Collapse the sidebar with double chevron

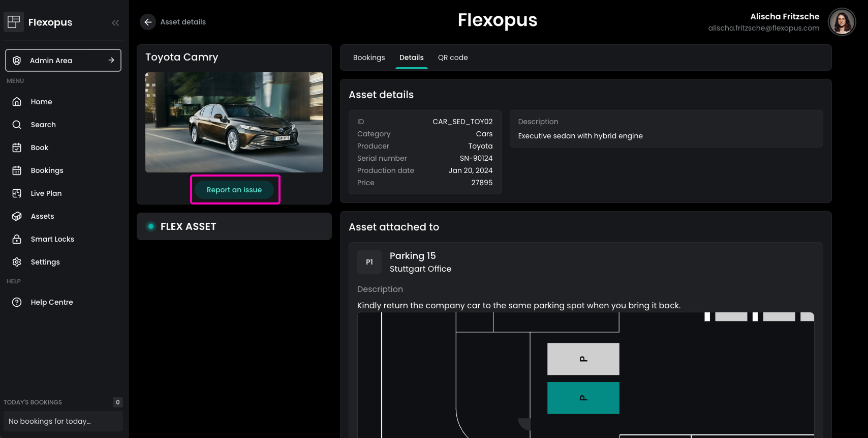[x=115, y=23]
